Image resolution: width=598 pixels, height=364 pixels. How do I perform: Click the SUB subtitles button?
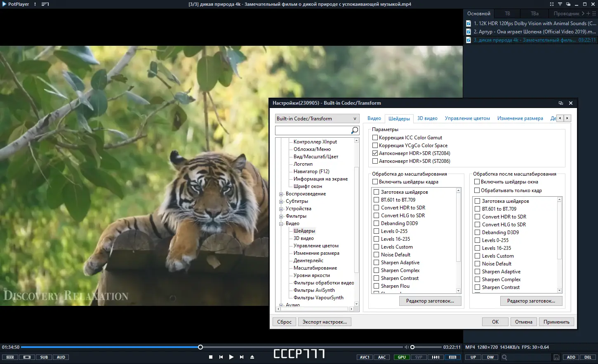click(x=44, y=357)
